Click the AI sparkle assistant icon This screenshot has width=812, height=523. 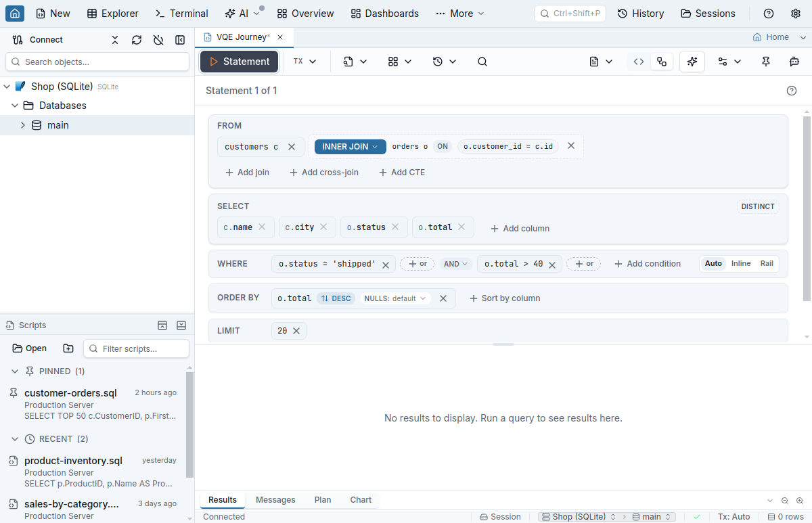click(692, 62)
